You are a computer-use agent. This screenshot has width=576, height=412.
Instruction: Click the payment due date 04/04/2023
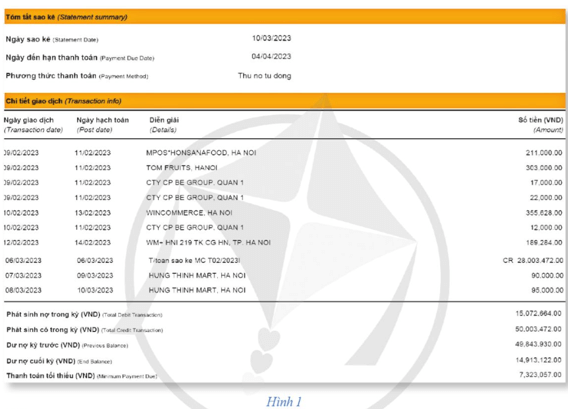click(271, 57)
